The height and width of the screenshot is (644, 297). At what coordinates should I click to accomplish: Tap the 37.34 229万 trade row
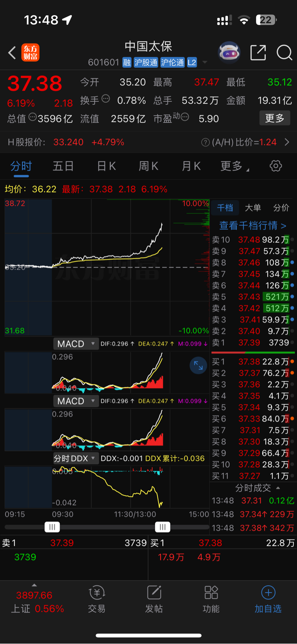tap(253, 514)
